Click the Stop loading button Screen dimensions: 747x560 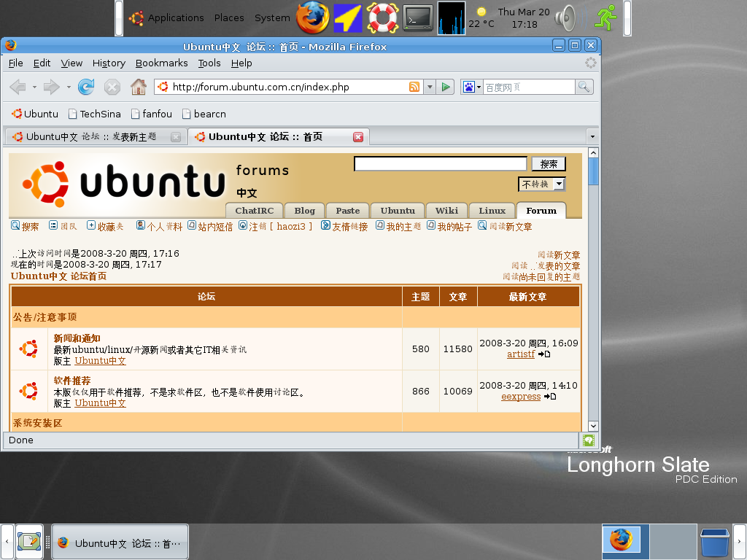tap(112, 87)
